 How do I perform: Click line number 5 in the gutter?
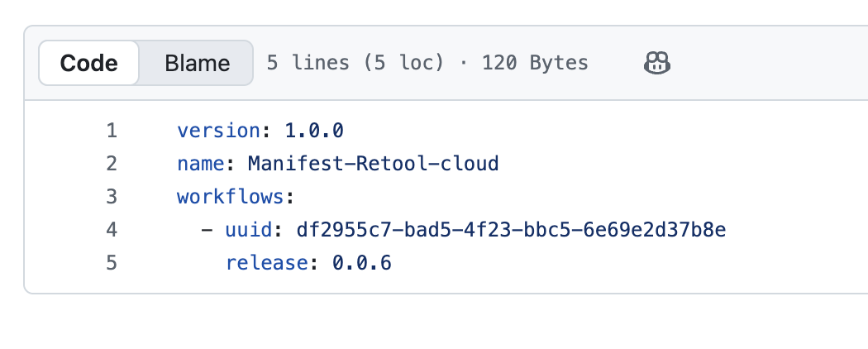coord(112,263)
